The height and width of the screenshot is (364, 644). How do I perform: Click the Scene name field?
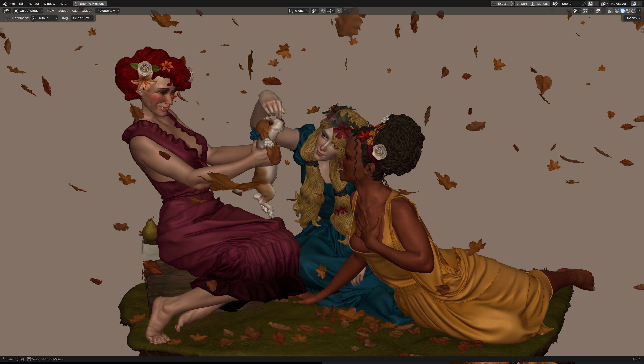tap(568, 4)
